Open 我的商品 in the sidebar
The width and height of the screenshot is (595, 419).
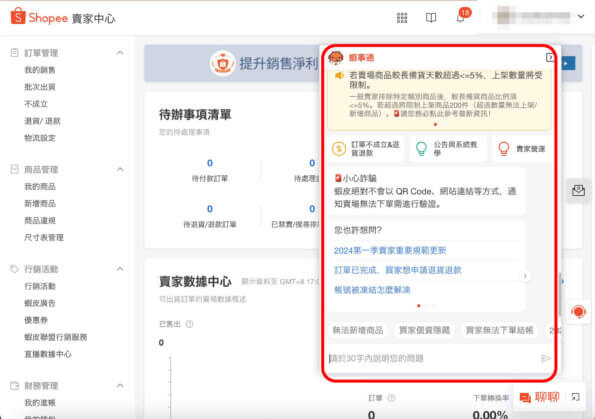[x=40, y=186]
